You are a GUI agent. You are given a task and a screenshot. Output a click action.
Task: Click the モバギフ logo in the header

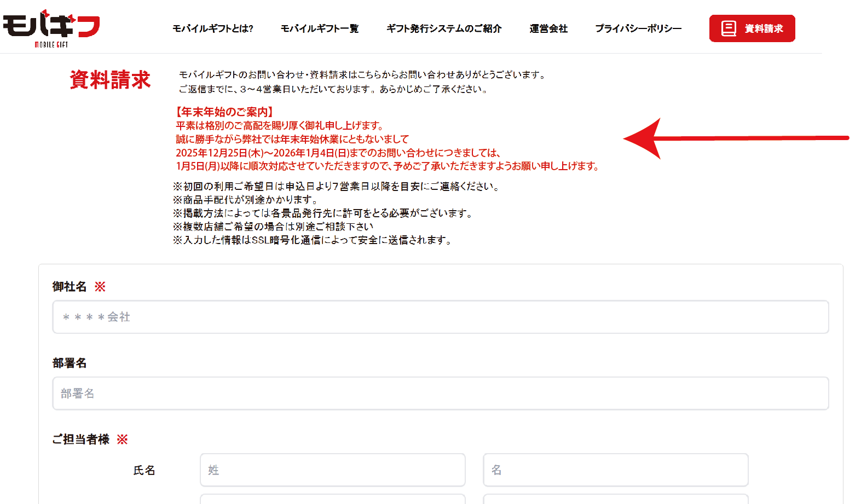click(51, 28)
